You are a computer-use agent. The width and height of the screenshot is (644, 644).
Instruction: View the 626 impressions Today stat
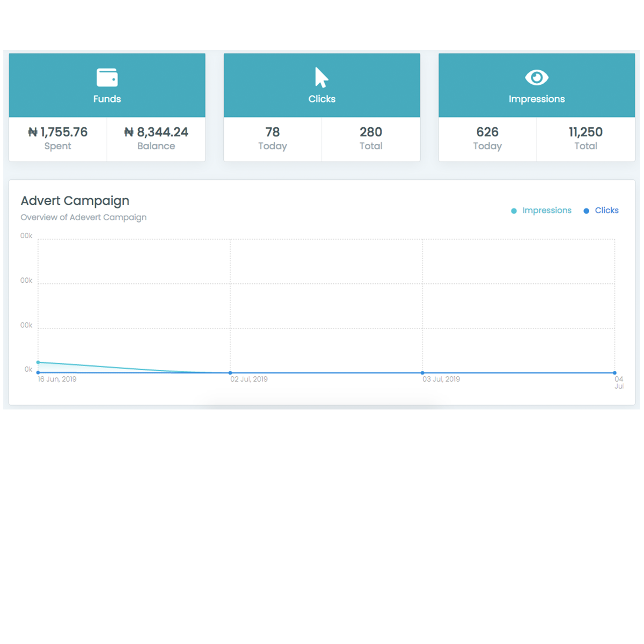coord(487,132)
